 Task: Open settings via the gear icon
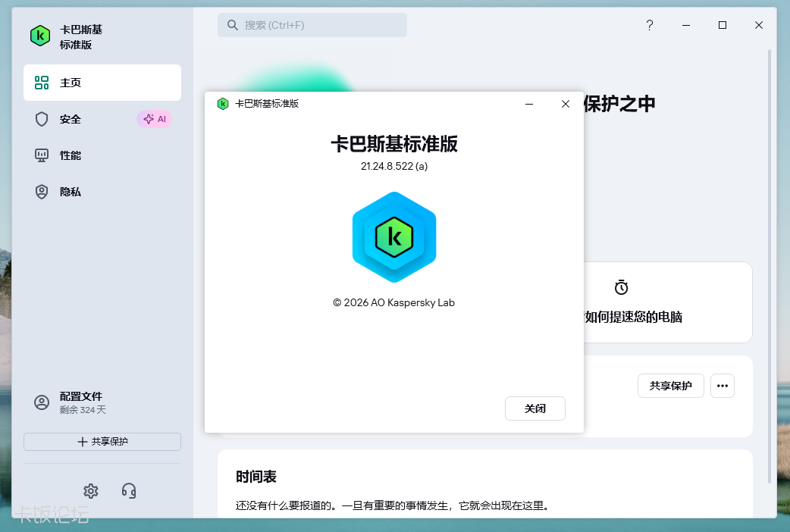(x=91, y=490)
